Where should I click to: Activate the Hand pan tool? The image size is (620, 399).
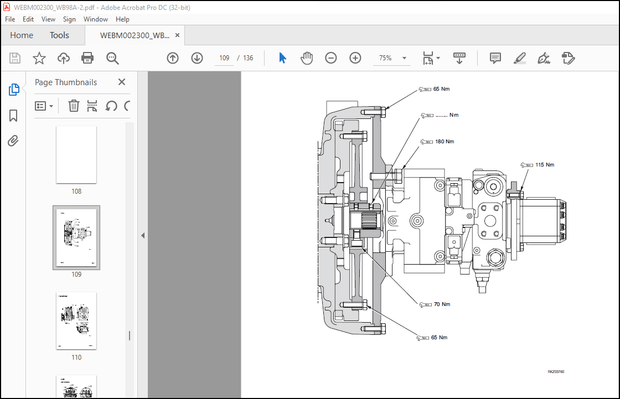tap(306, 58)
